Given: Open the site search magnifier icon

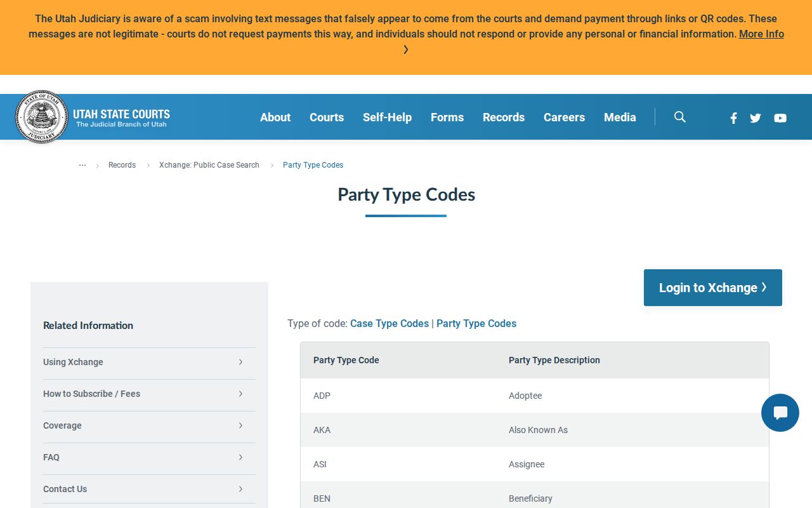Looking at the screenshot, I should point(680,117).
